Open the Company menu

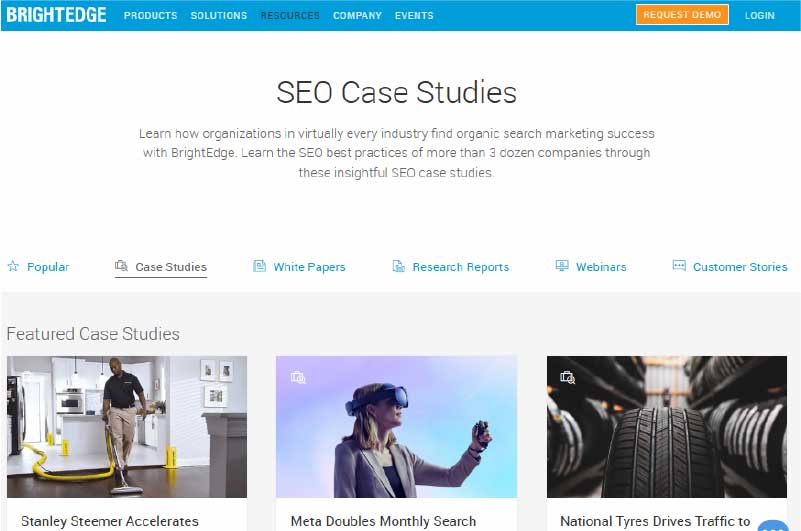(357, 15)
